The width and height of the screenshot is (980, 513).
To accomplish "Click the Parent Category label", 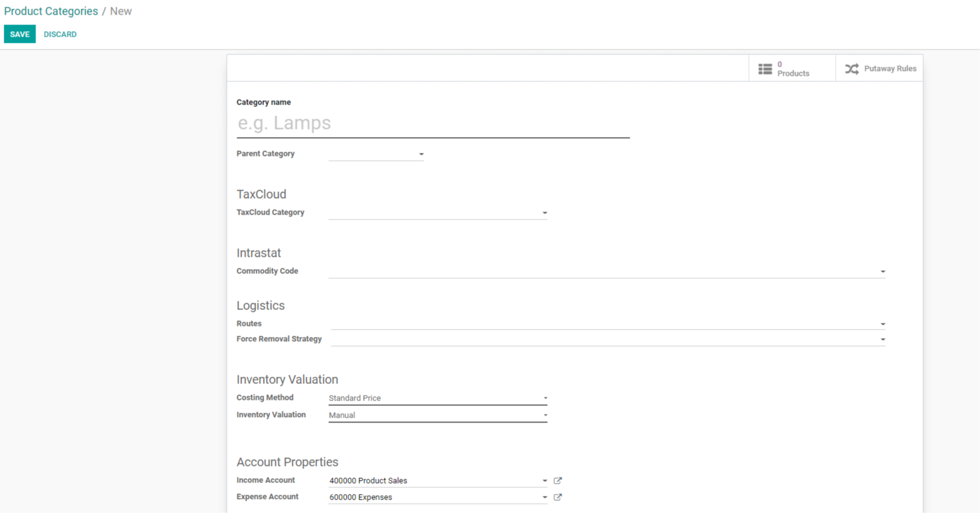I will coord(265,153).
